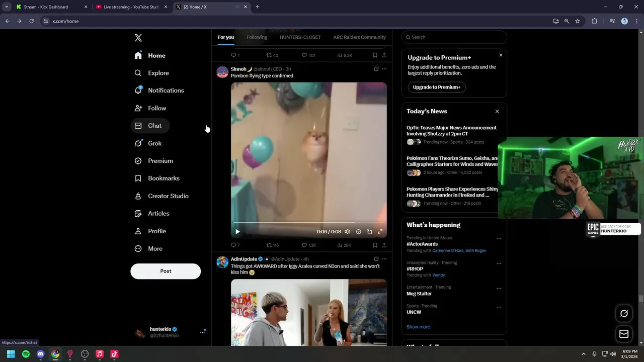Open options for UNCW trend
The image size is (644, 362).
[499, 307]
